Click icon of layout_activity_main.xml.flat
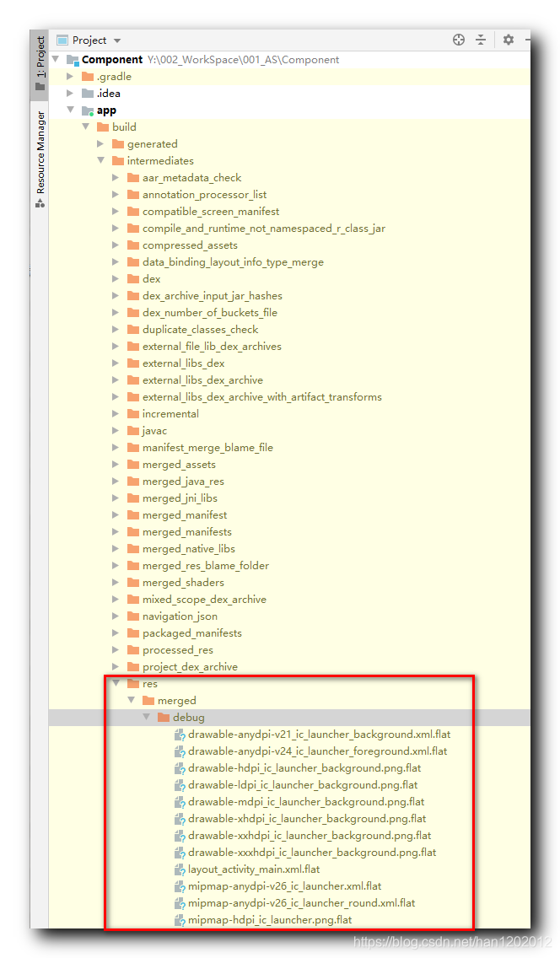Image resolution: width=560 pixels, height=958 pixels. [180, 870]
